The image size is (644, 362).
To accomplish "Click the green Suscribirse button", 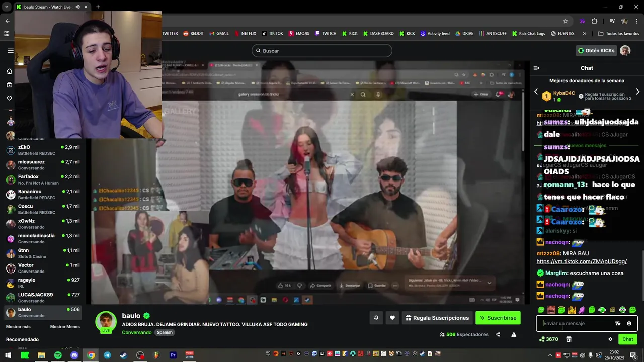I will 498,318.
